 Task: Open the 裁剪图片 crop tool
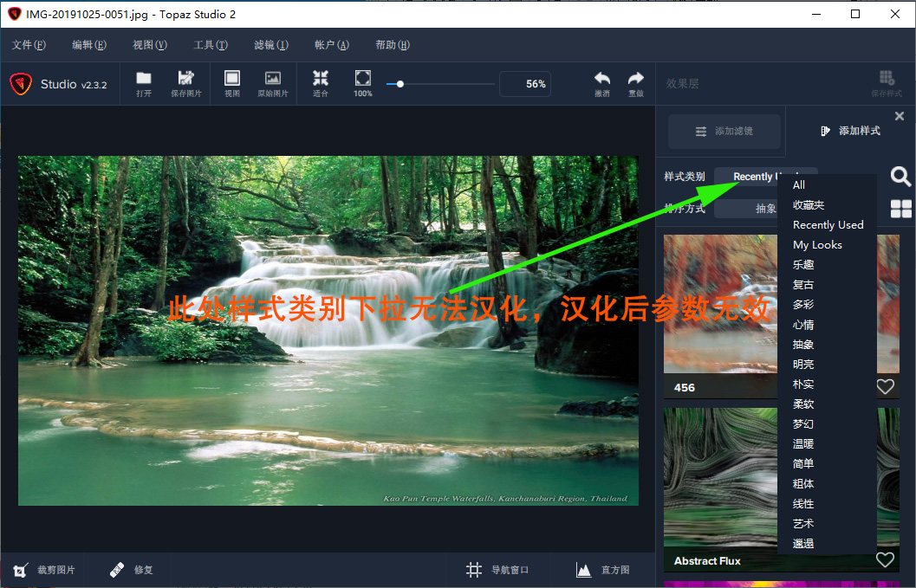tap(44, 570)
